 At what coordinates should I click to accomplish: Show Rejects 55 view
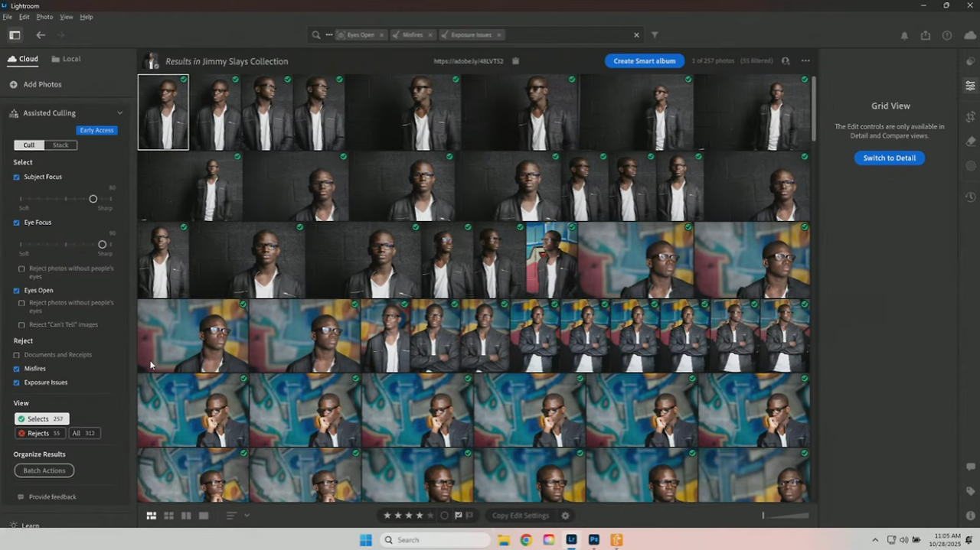40,434
